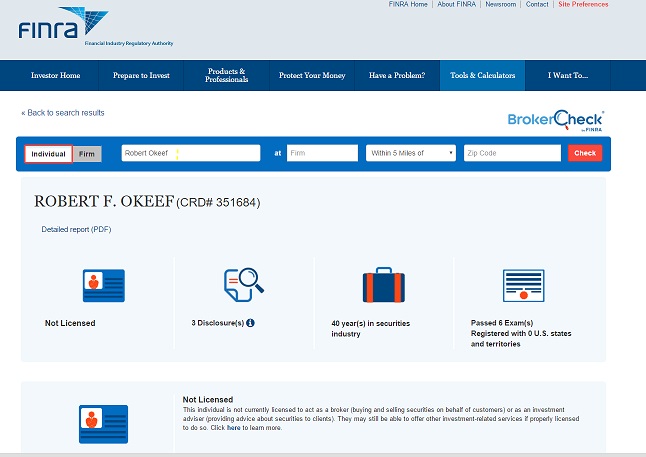
Task: Click the About FINRA link
Action: tap(456, 4)
